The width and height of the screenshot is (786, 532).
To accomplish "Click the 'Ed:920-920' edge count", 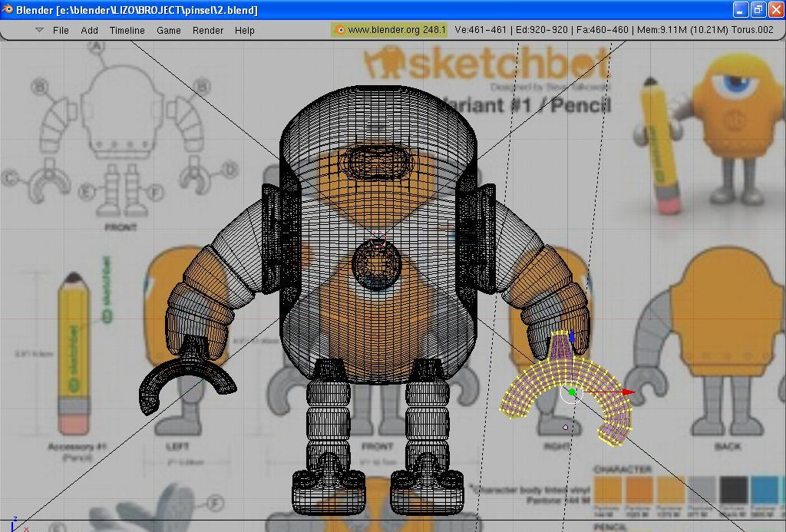I will coord(541,30).
